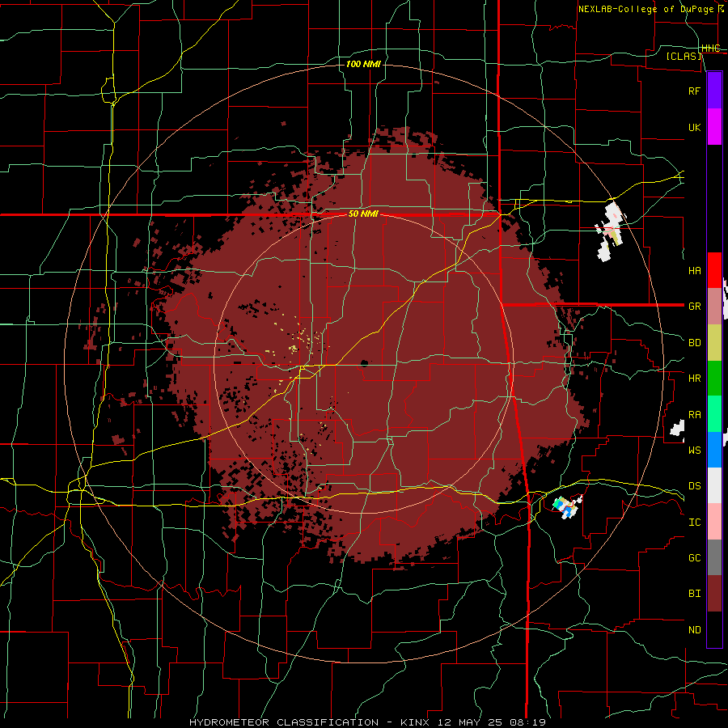
Task: Click the GC legend label
Action: 694,557
